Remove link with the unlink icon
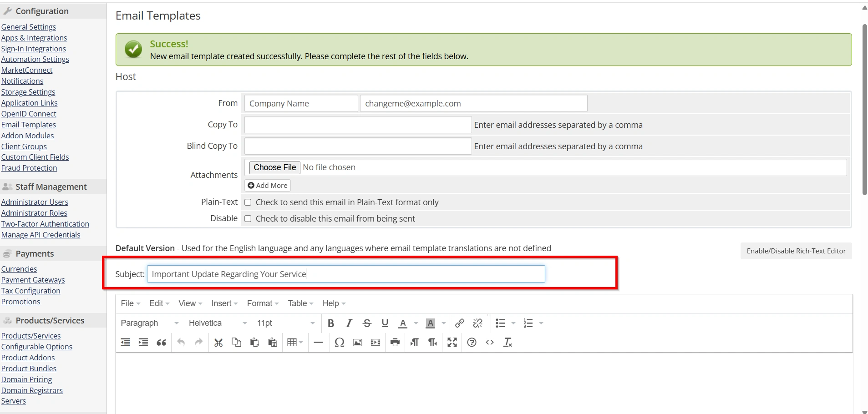Image resolution: width=868 pixels, height=414 pixels. pos(477,323)
